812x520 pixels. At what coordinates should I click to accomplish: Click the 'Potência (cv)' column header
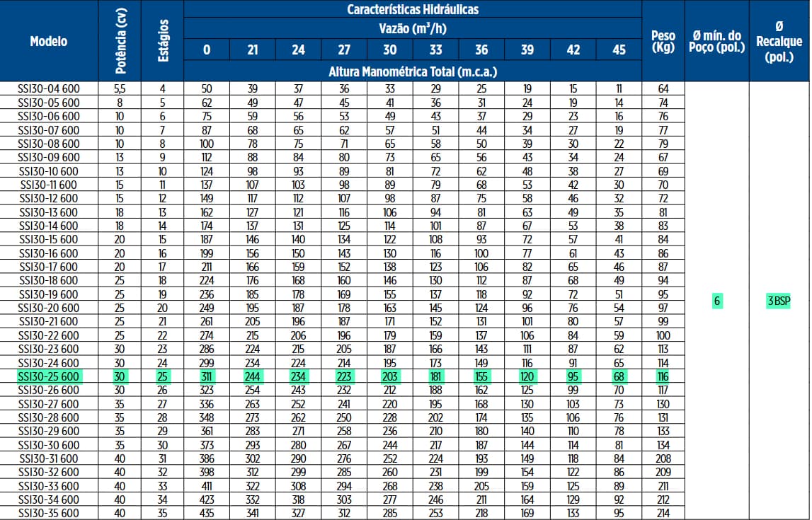[x=119, y=41]
